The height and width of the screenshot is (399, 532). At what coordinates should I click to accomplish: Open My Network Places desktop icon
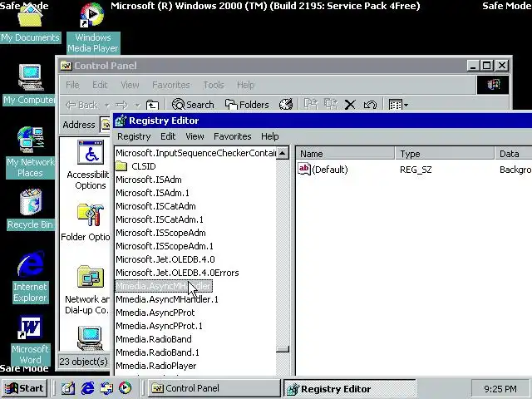pos(30,152)
